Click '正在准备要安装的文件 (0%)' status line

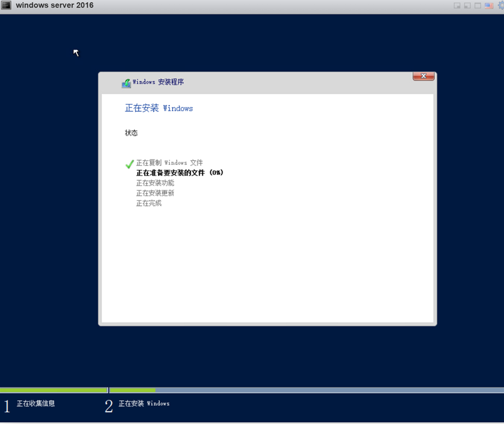pyautogui.click(x=179, y=173)
